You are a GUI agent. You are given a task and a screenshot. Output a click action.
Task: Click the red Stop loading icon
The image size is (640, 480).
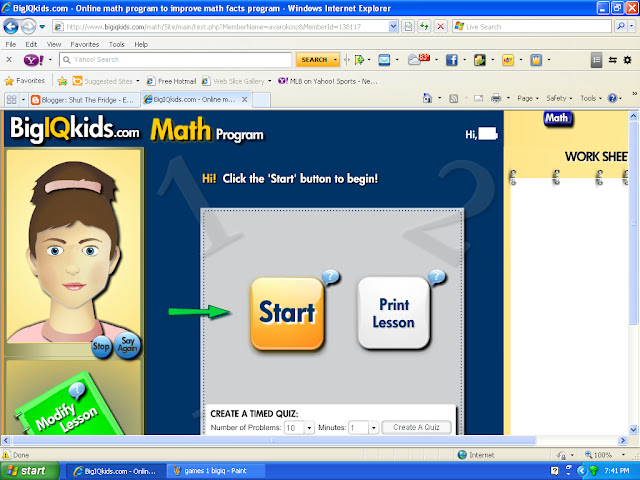440,27
